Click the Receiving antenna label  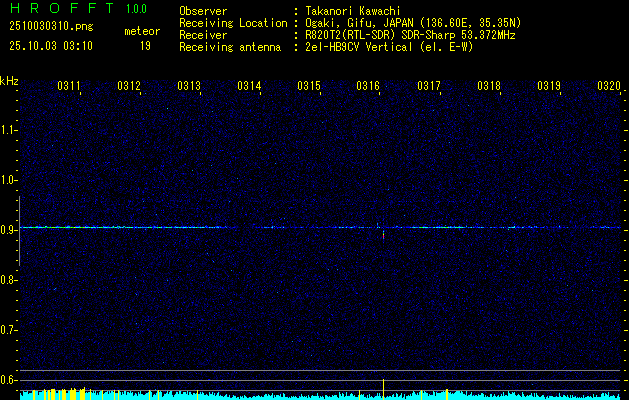(230, 47)
